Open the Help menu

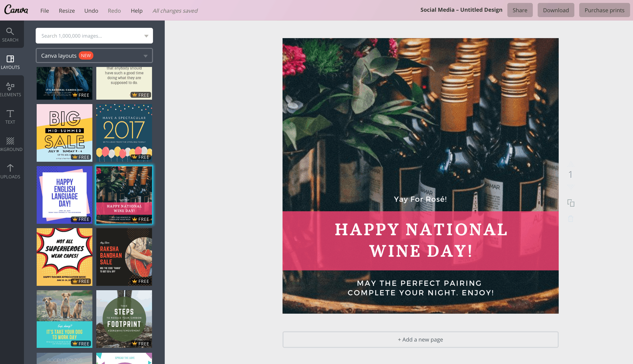tap(137, 11)
